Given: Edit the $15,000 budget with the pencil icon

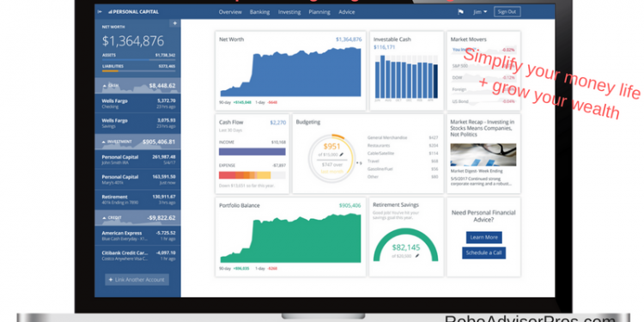Looking at the screenshot, I should (x=341, y=155).
